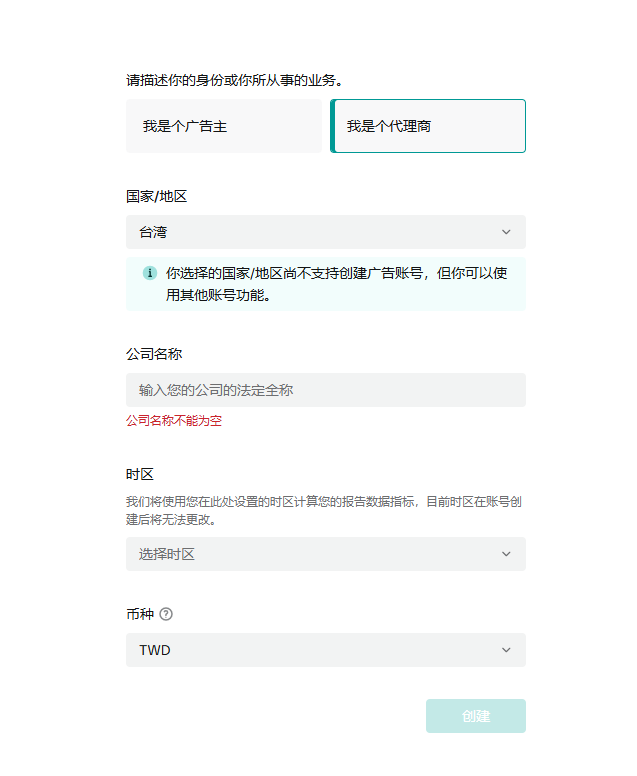The width and height of the screenshot is (637, 776).
Task: Select the 我是个广告主 identity option
Action: [x=224, y=127]
